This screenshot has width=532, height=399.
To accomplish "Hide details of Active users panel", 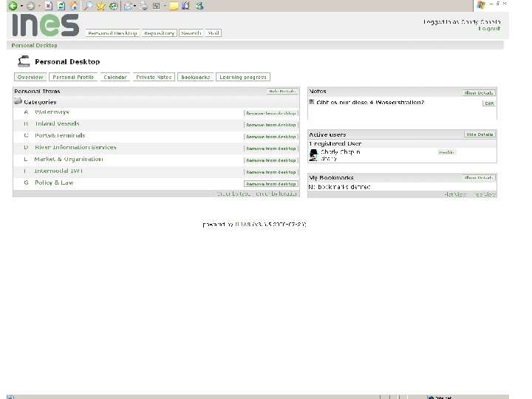I will 480,134.
